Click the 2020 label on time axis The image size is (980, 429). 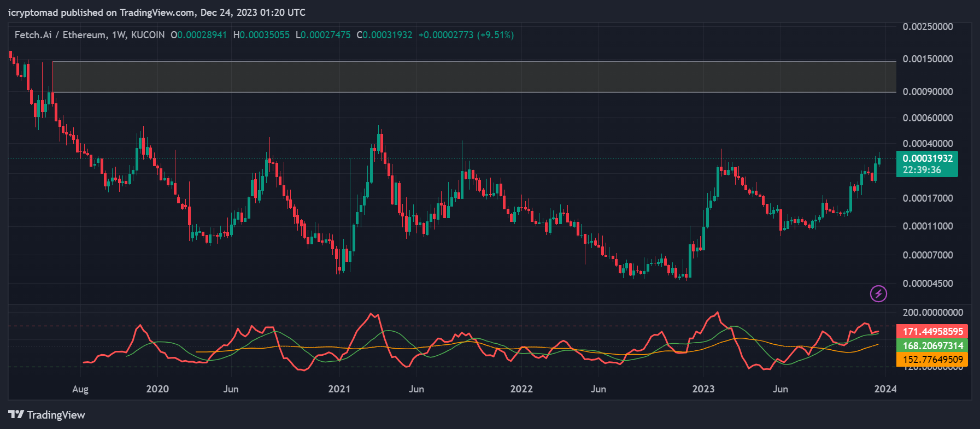click(x=157, y=389)
